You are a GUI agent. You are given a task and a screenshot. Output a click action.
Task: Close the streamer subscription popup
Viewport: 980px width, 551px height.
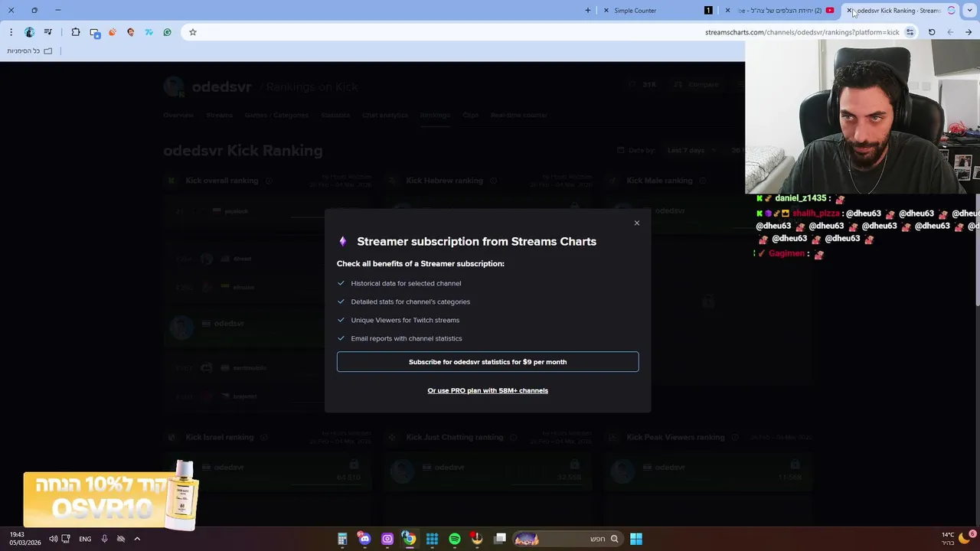pyautogui.click(x=636, y=223)
